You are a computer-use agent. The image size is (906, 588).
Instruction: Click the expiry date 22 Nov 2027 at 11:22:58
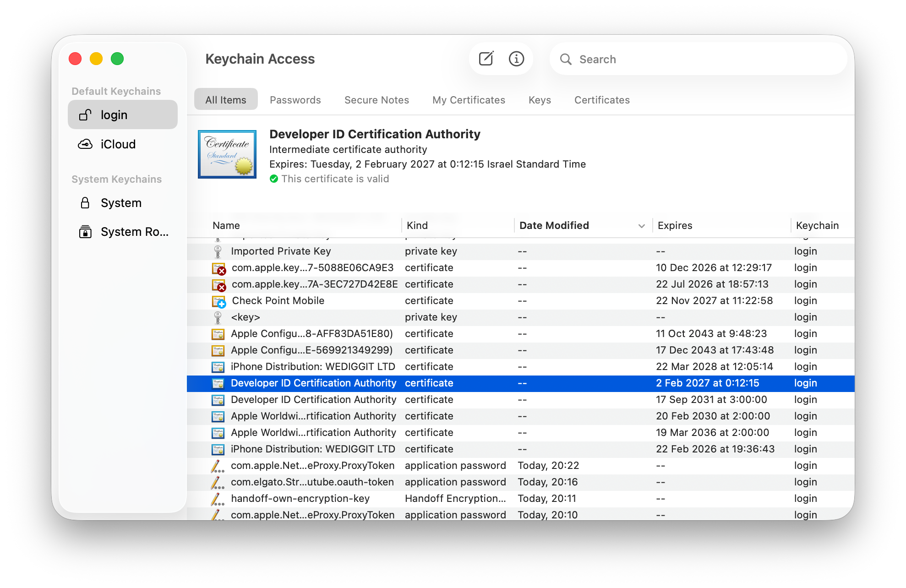[x=715, y=301]
